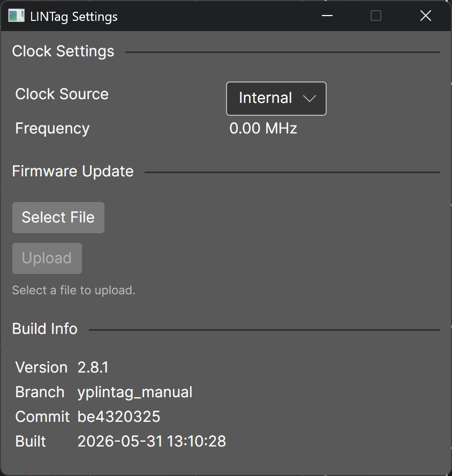This screenshot has width=452, height=476.
Task: Click the Select File button
Action: 58,217
